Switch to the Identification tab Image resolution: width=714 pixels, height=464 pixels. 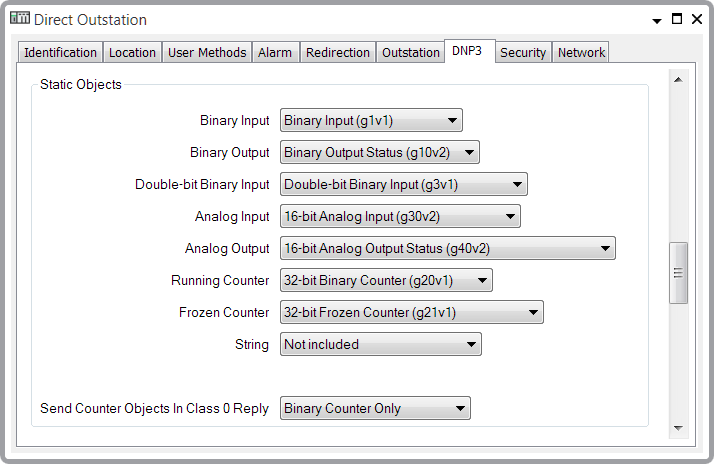coord(60,53)
